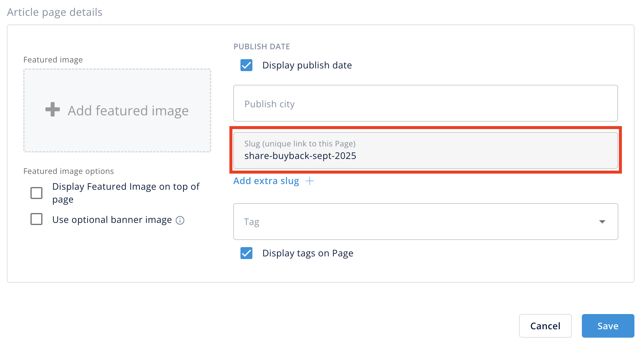Click the Featured image options label
This screenshot has height=349, width=644.
point(68,171)
